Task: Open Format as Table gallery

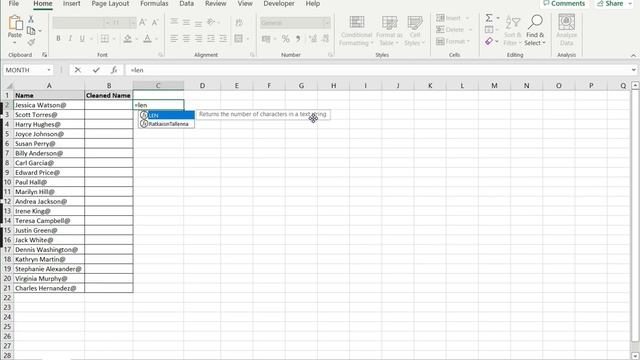Action: pyautogui.click(x=389, y=31)
